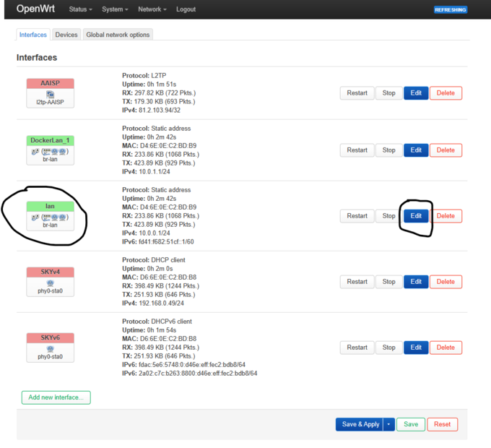This screenshot has height=448, width=491.
Task: Expand the Network dropdown menu
Action: (x=152, y=9)
